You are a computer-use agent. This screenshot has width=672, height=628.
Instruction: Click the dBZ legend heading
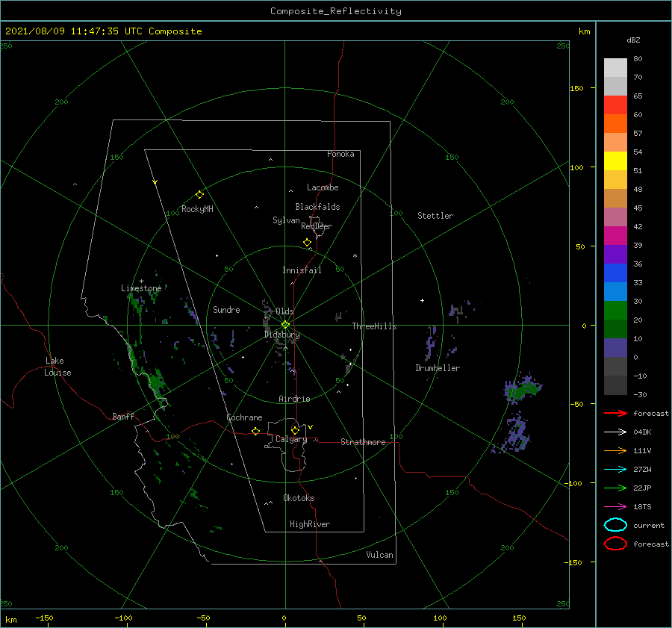(x=633, y=40)
